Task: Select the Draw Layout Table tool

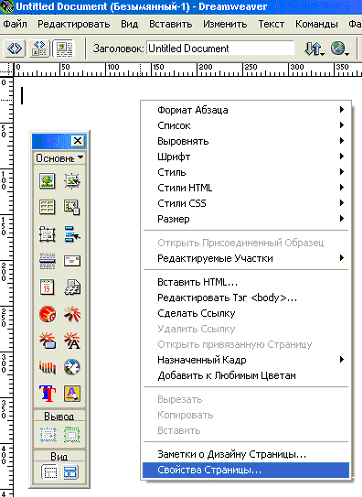Action: click(72, 435)
